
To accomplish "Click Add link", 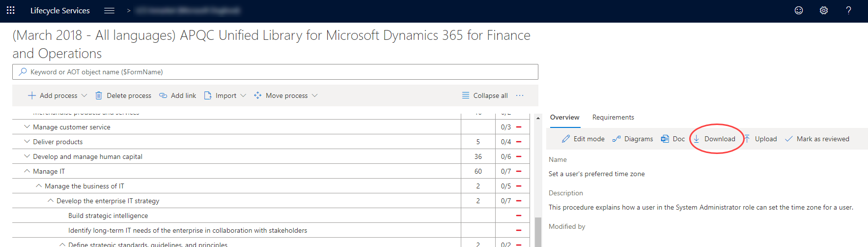I will tap(178, 95).
